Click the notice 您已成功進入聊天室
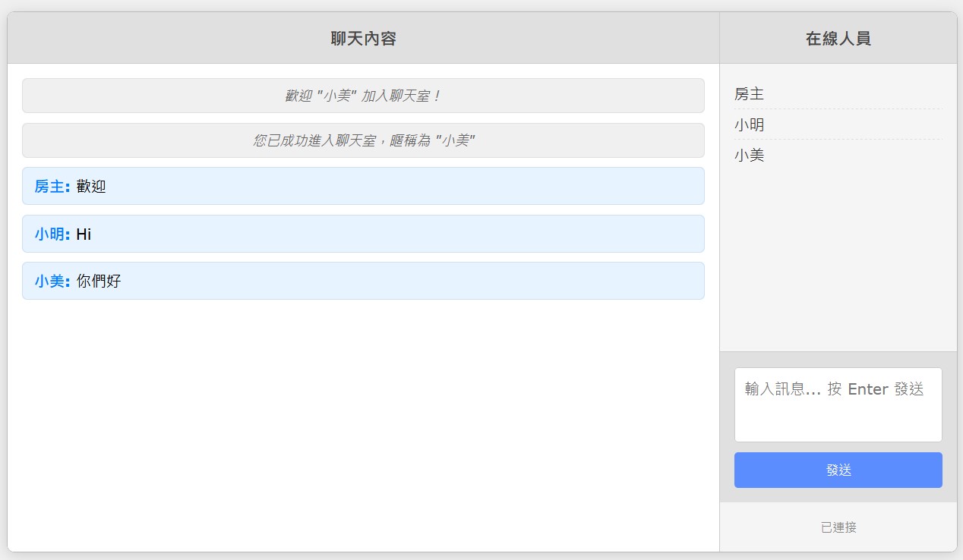The width and height of the screenshot is (963, 560). (x=363, y=140)
